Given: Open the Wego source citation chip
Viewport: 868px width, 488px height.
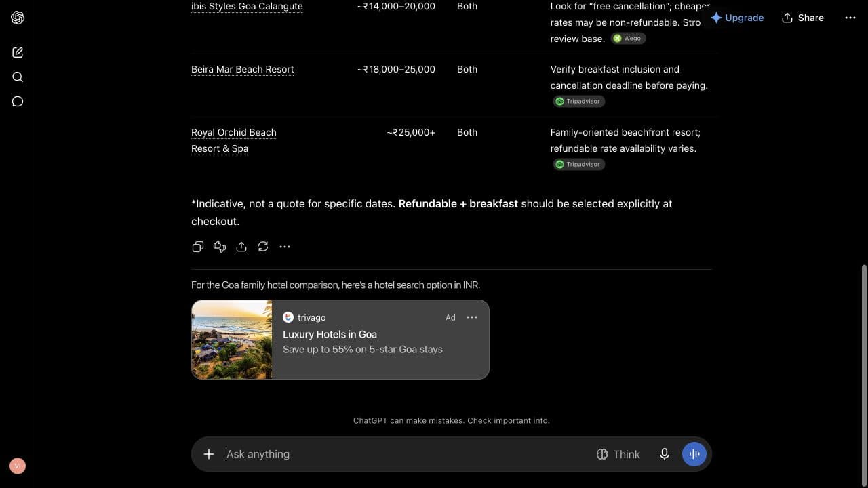Looking at the screenshot, I should point(628,39).
